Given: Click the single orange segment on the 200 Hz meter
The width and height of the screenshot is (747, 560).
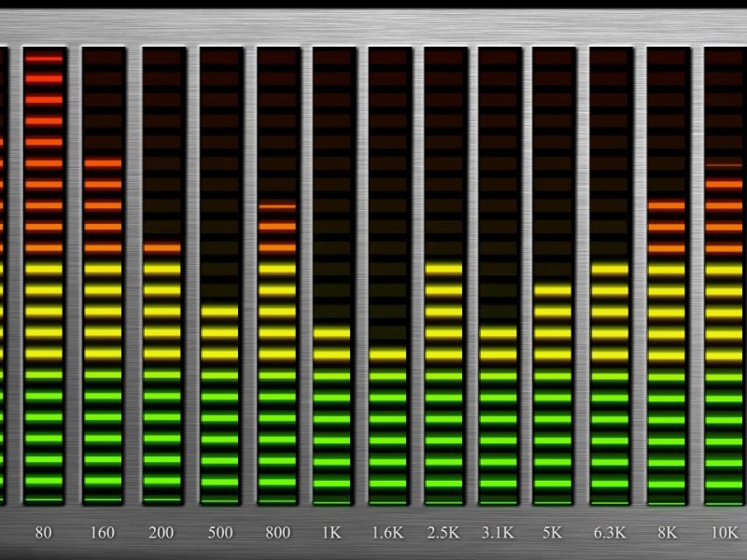Looking at the screenshot, I should (x=162, y=248).
